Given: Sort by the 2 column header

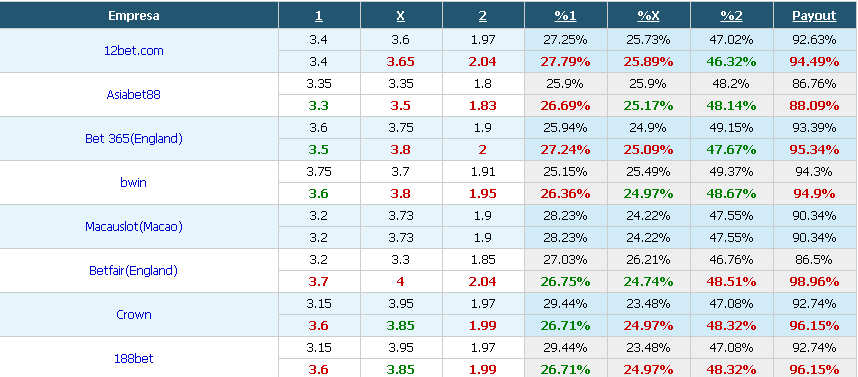Looking at the screenshot, I should [x=483, y=16].
